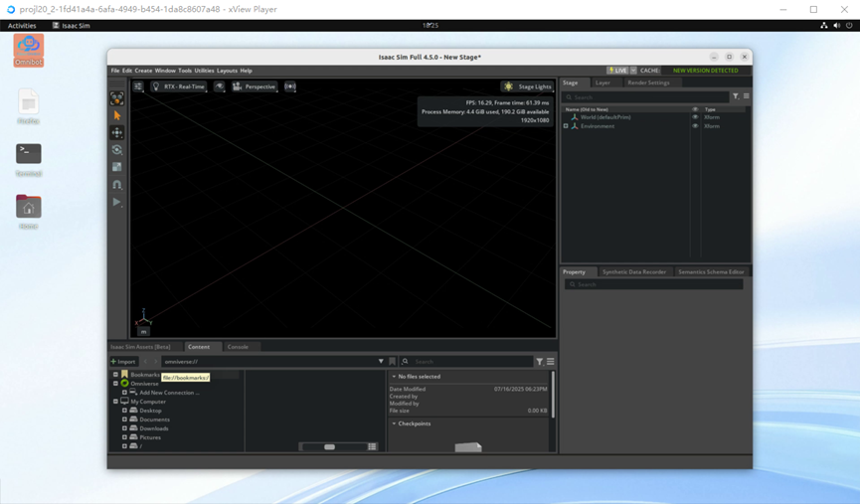Open the Stage panel filter funnel
This screenshot has height=504, width=860.
click(736, 96)
